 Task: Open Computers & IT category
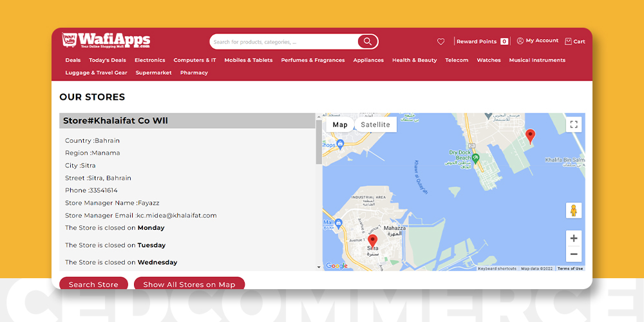[194, 60]
